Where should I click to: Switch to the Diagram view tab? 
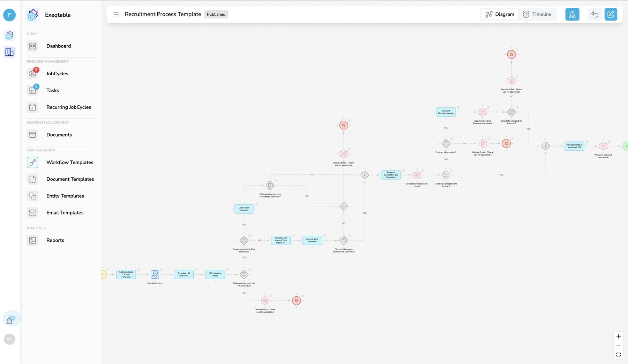(500, 14)
